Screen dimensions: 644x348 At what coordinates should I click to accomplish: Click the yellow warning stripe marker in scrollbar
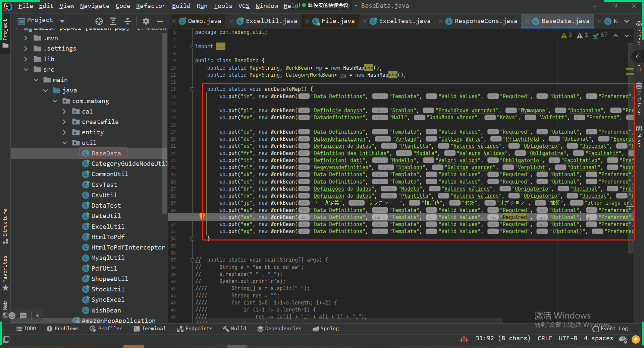(630, 69)
